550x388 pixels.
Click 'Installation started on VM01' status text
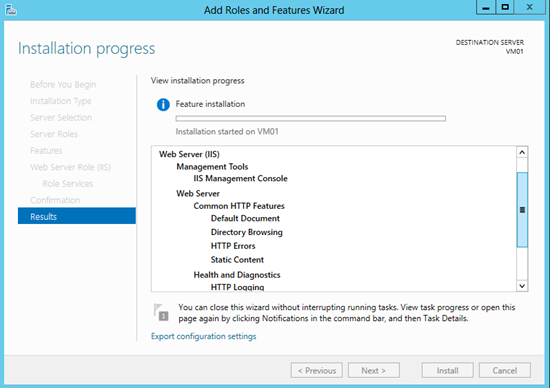coord(227,132)
